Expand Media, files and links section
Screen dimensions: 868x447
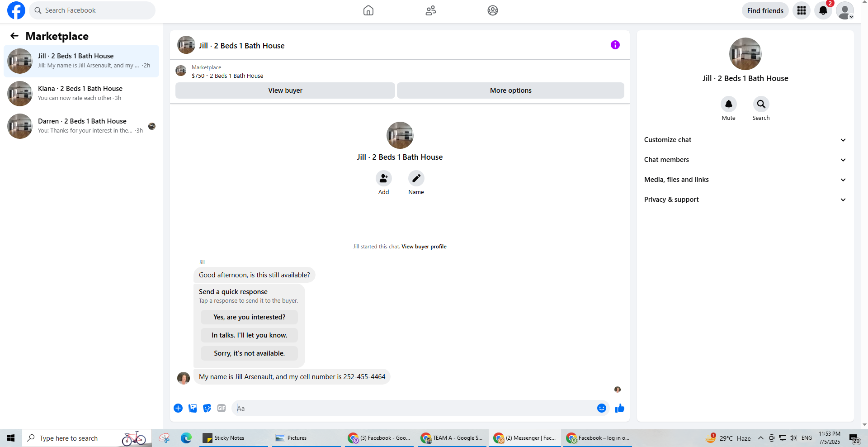(745, 180)
